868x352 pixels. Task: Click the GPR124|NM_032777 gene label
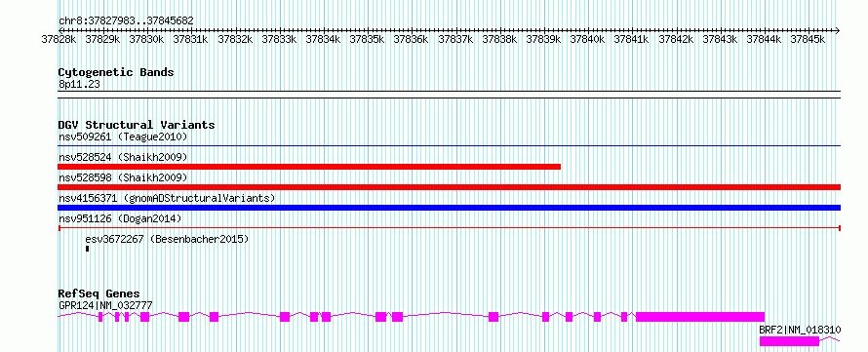[105, 305]
